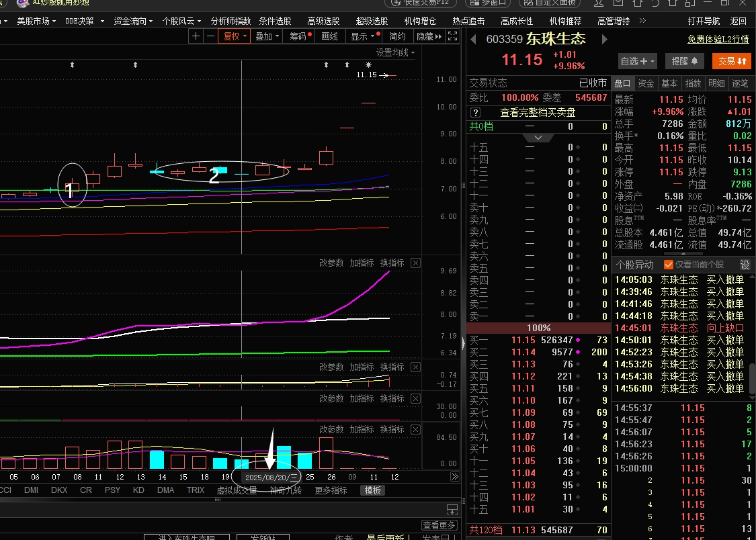Expand the order book chevron below 共0档
756x540 pixels.
pyautogui.click(x=538, y=138)
